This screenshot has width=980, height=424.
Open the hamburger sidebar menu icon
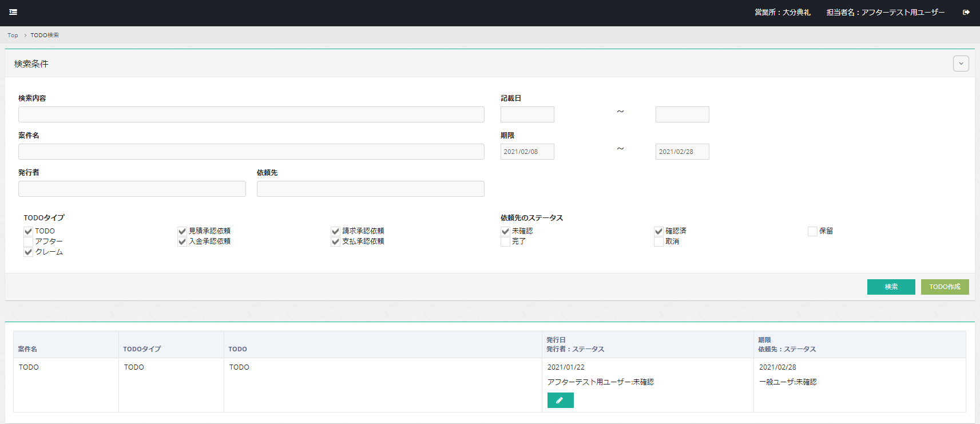point(13,12)
